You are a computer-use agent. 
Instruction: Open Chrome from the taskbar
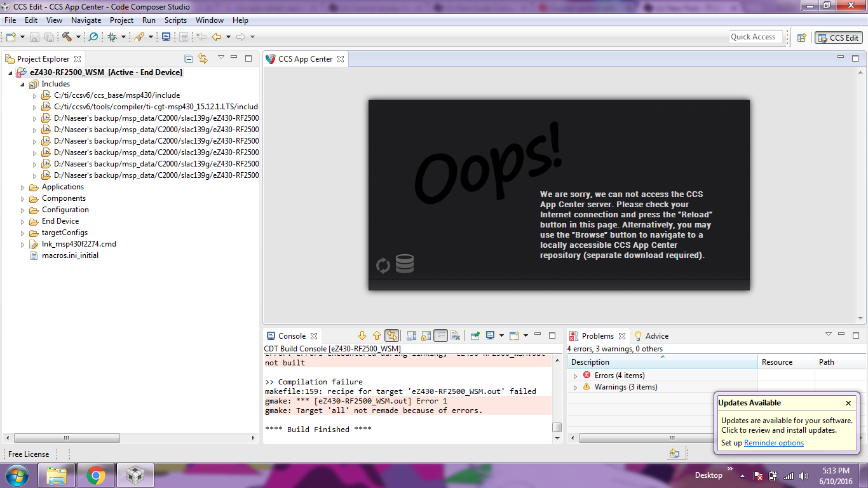tap(96, 475)
